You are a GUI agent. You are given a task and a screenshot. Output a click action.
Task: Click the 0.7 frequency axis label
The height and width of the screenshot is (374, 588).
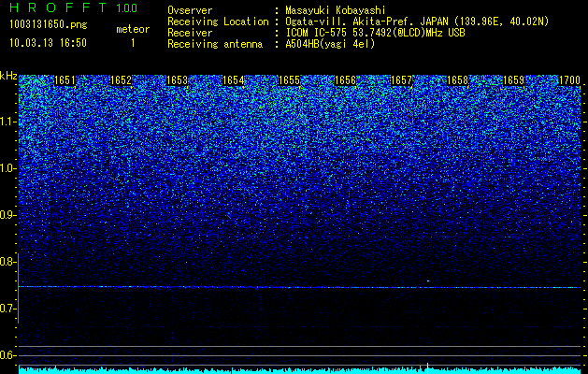pos(8,309)
